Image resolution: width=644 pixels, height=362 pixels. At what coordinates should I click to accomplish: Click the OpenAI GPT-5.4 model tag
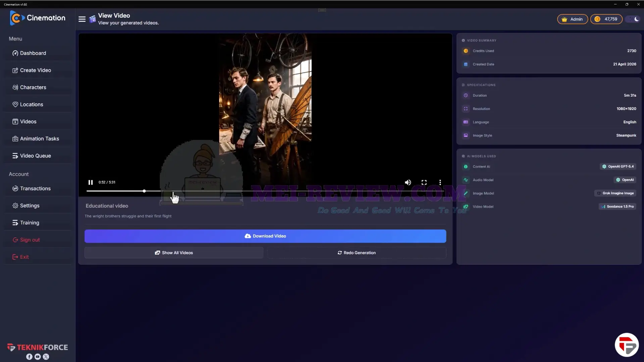click(x=618, y=166)
